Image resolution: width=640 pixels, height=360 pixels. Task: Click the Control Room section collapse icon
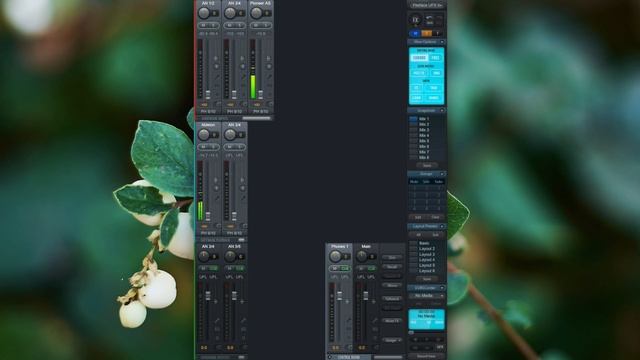pyautogui.click(x=330, y=357)
